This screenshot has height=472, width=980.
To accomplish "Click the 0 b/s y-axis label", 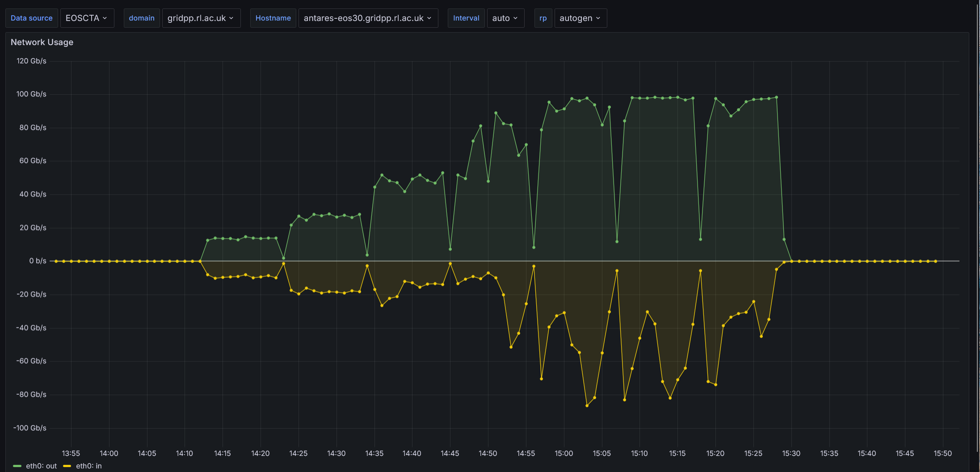I will click(38, 261).
